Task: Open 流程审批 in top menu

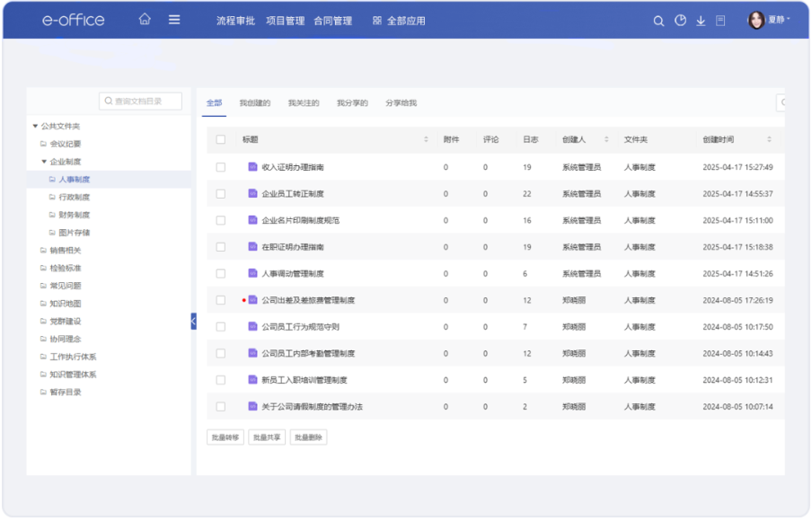Action: click(235, 21)
